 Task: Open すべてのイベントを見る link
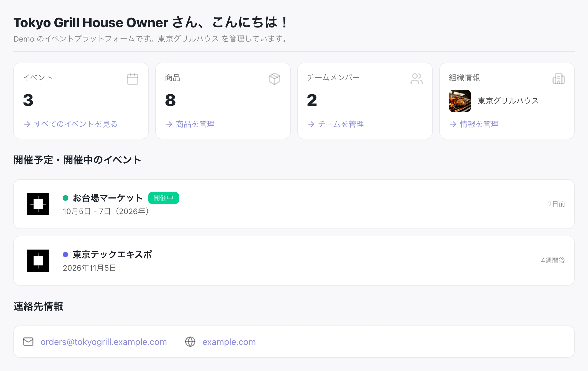pyautogui.click(x=76, y=124)
